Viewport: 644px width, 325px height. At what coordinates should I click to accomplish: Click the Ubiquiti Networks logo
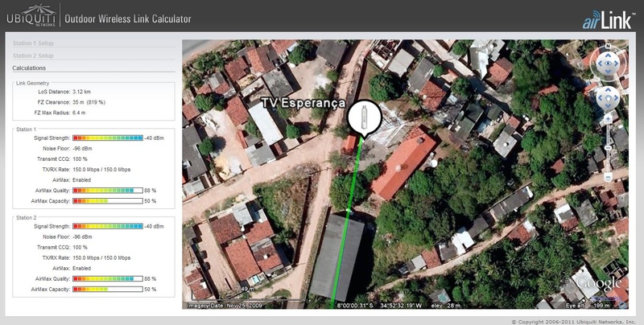tap(31, 15)
